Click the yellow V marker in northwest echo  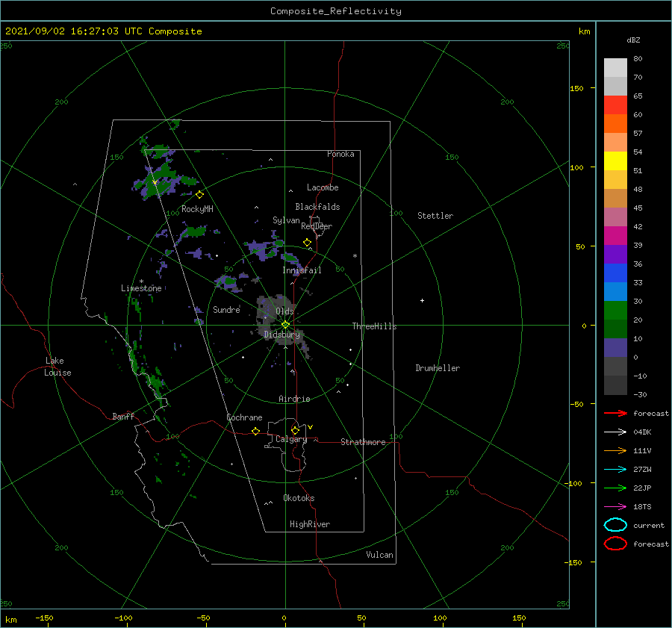(155, 182)
